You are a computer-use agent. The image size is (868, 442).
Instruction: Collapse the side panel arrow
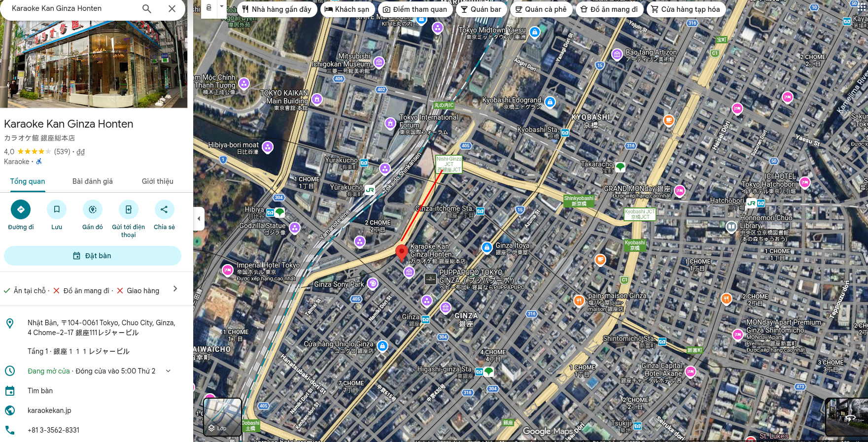pos(199,218)
